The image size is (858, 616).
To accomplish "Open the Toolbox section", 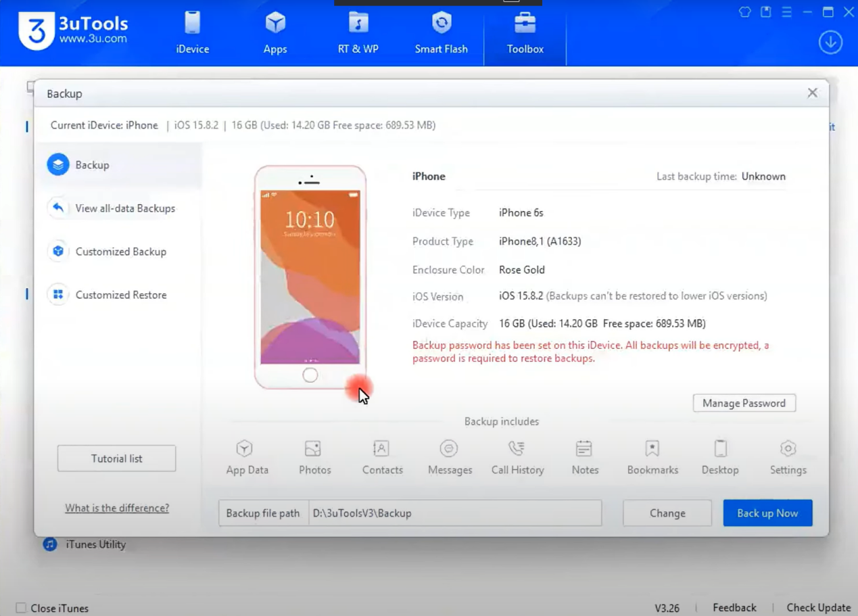I will pos(525,33).
